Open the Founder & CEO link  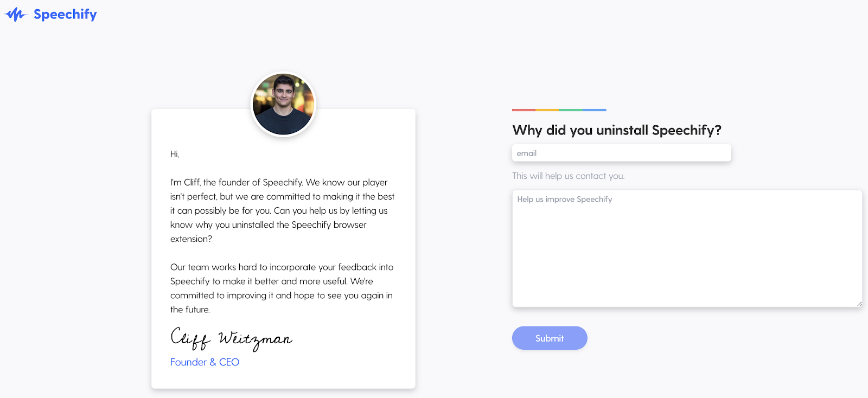coord(205,362)
